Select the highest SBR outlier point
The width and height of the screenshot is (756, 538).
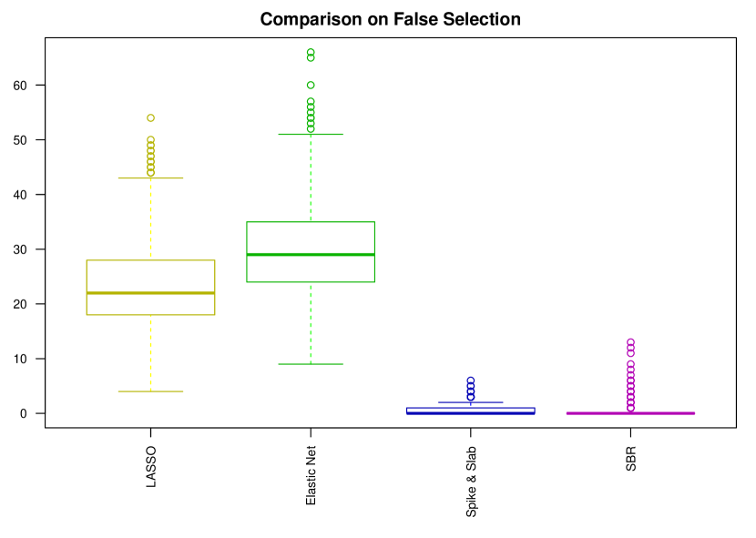[x=630, y=342]
